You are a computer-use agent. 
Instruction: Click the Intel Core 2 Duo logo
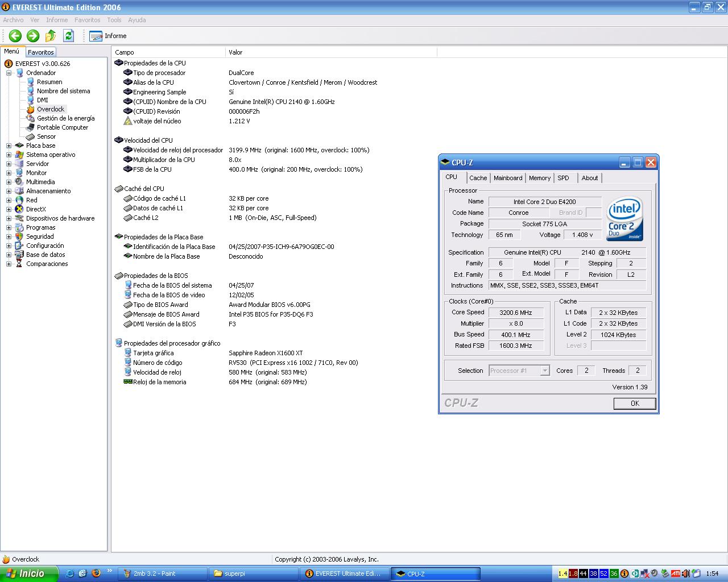tap(625, 218)
